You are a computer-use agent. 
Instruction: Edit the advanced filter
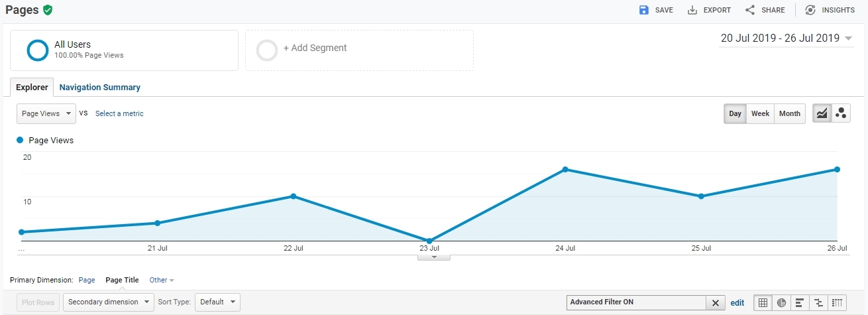tap(737, 302)
